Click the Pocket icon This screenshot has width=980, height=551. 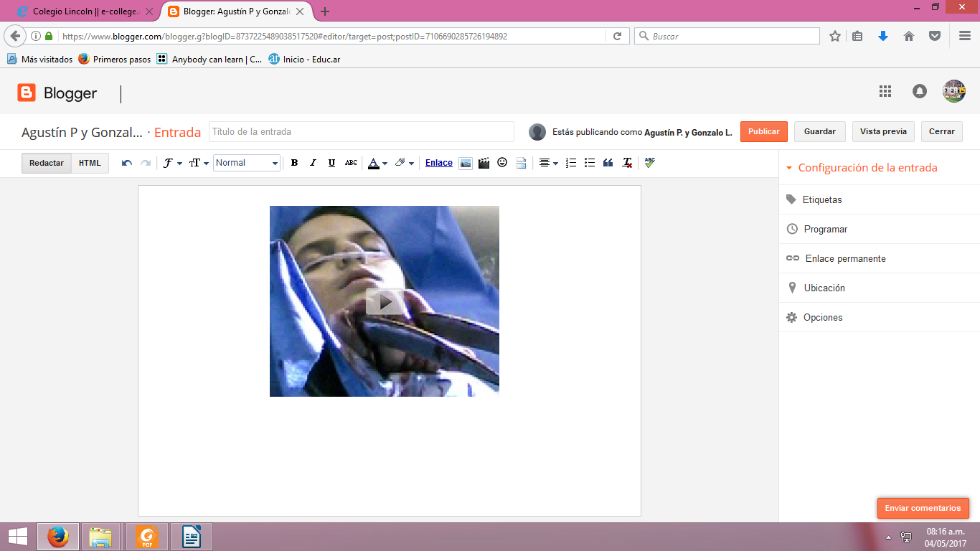[x=935, y=36]
